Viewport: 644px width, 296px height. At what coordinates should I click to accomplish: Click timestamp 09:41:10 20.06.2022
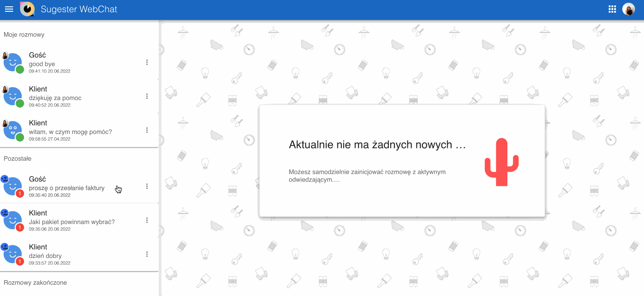coord(50,71)
